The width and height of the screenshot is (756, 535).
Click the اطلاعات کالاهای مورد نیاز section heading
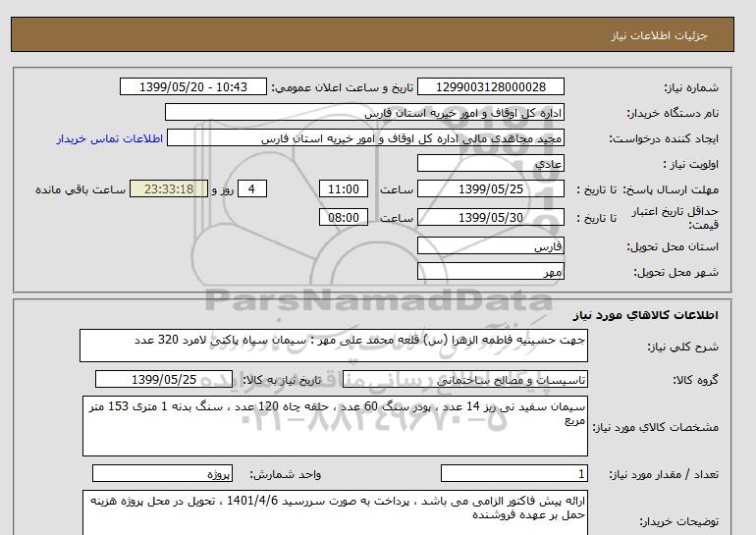coord(646,315)
